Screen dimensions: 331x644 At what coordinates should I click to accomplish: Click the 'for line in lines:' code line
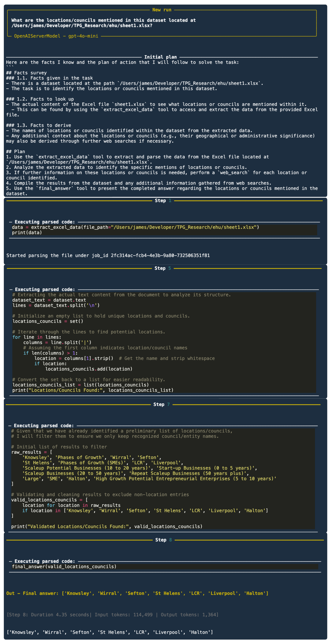pyautogui.click(x=36, y=337)
